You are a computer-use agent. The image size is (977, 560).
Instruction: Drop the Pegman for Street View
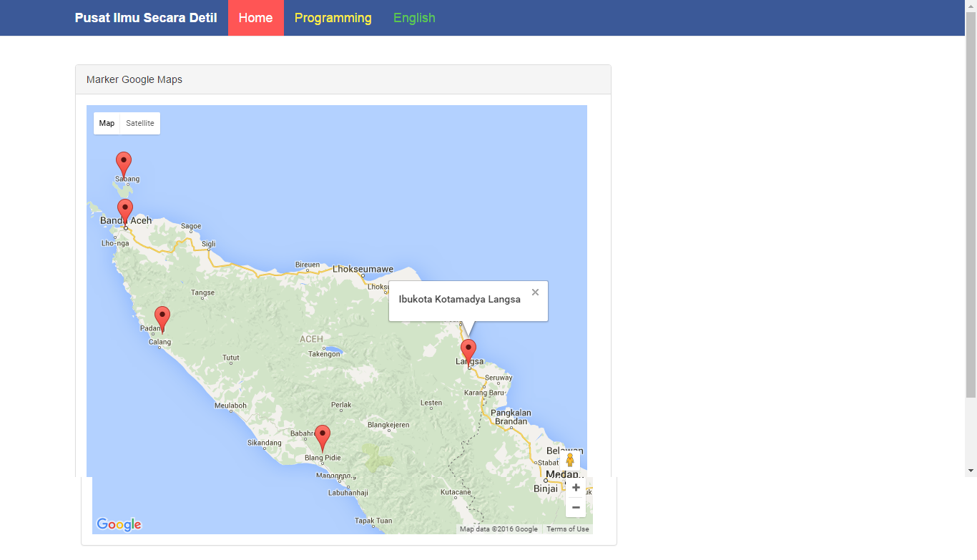tap(570, 461)
